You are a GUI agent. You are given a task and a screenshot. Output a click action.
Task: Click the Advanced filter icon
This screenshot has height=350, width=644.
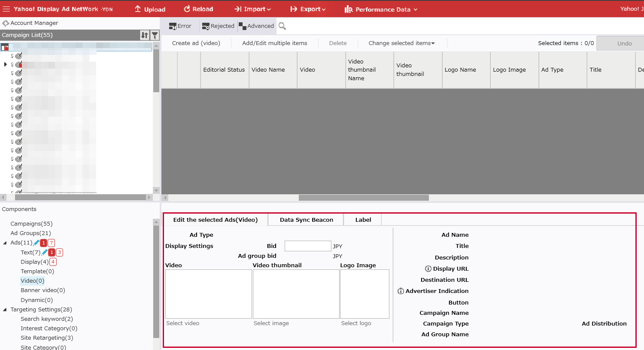(x=243, y=26)
